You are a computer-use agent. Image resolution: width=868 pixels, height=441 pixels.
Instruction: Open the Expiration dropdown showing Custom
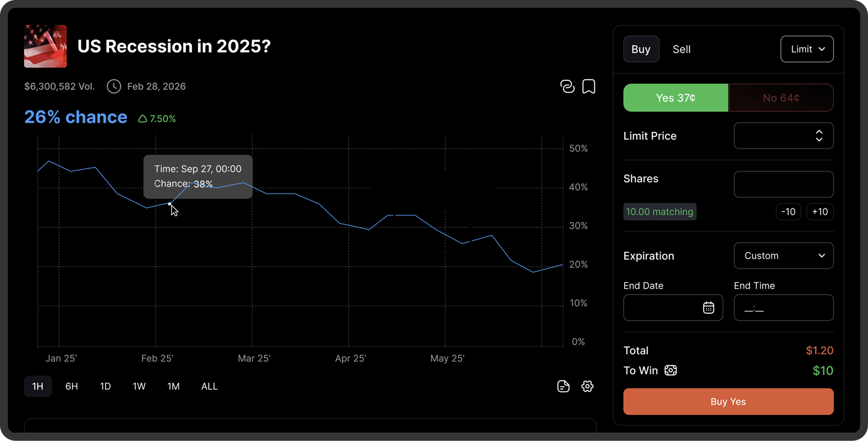click(x=783, y=255)
